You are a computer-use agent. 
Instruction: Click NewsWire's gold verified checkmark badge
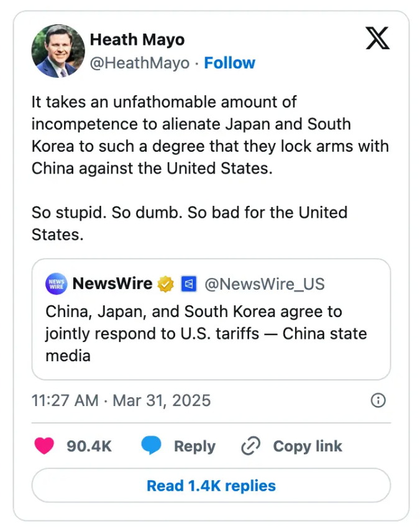pos(165,284)
